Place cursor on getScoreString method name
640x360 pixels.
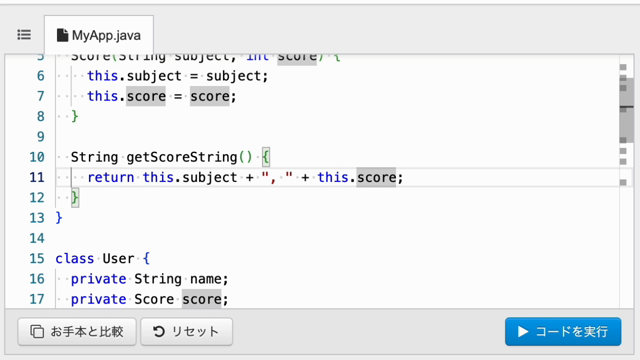182,157
